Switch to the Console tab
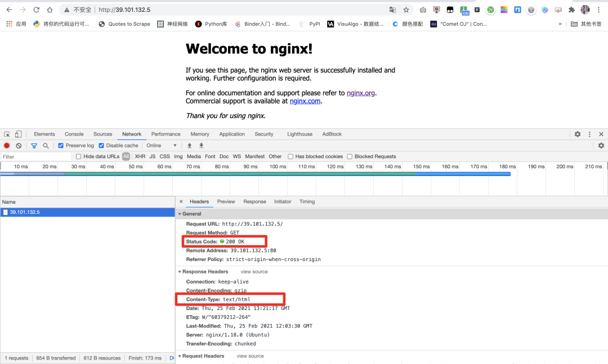This screenshot has width=608, height=364. click(x=74, y=134)
